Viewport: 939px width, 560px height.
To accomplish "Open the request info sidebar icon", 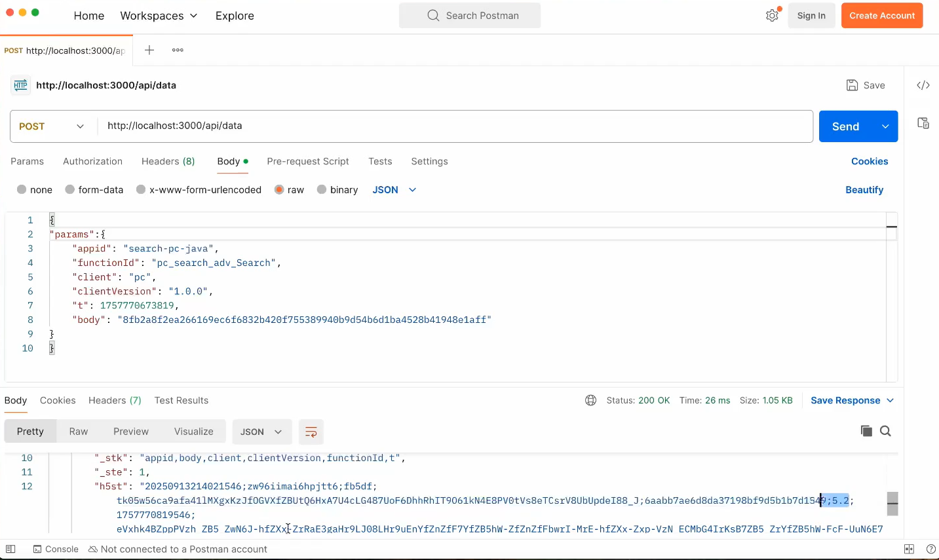I will pyautogui.click(x=923, y=123).
